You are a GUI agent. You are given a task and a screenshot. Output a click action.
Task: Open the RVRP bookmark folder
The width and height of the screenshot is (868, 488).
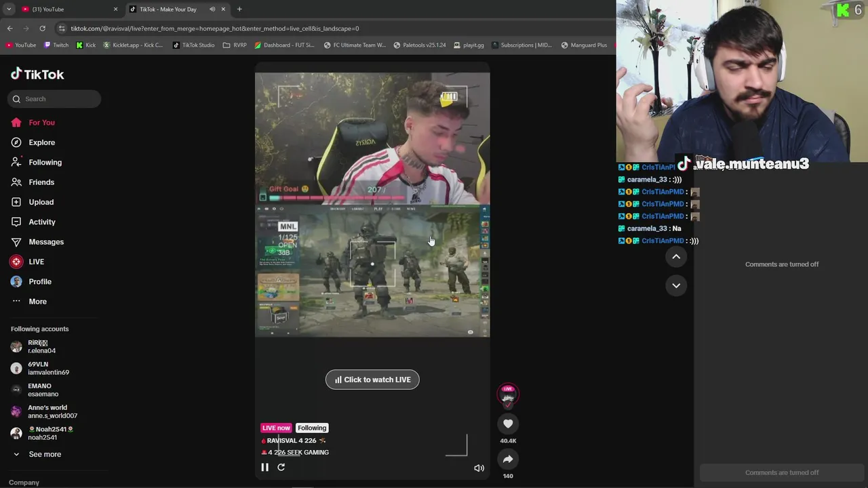(x=235, y=45)
